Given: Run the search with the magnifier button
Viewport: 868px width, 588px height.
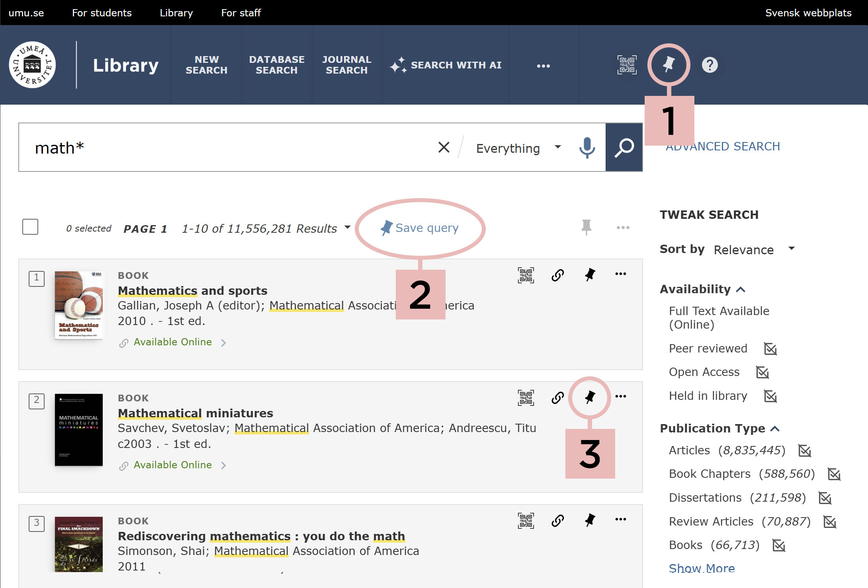Looking at the screenshot, I should point(624,148).
